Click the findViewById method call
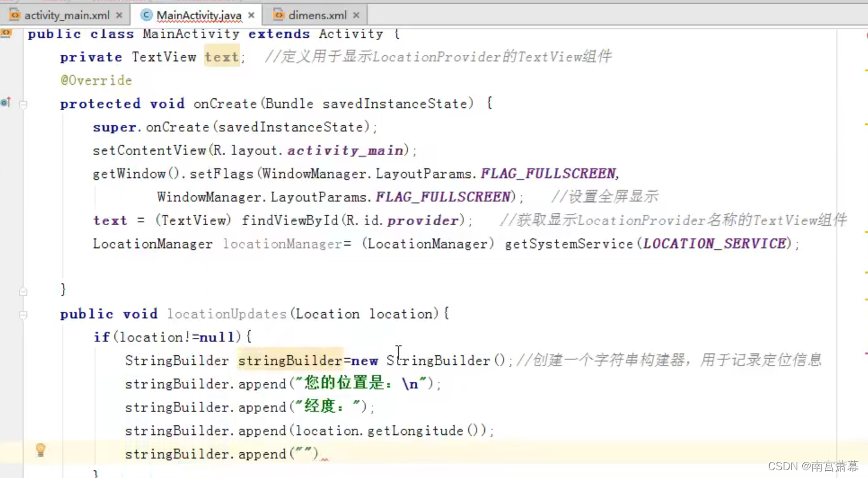868x478 pixels. pos(290,220)
